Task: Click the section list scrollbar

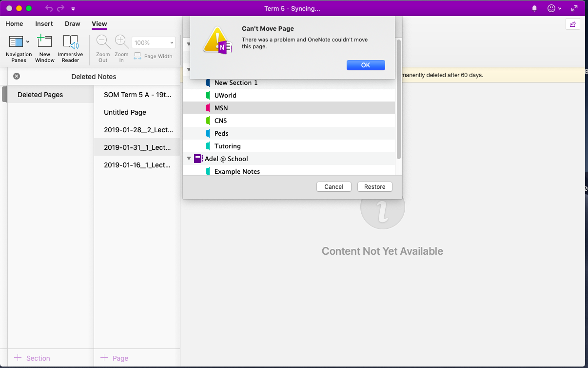Action: pos(399,99)
